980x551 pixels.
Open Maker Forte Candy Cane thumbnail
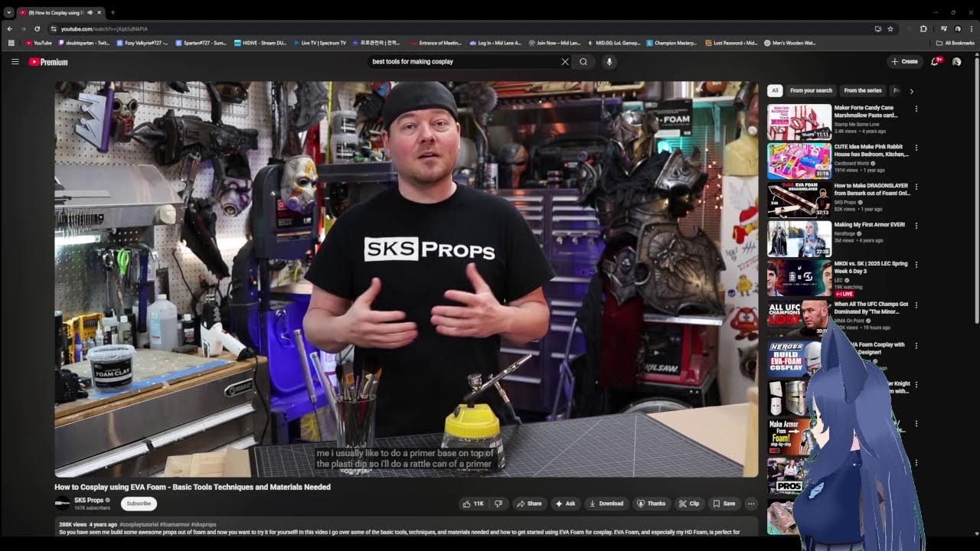799,122
